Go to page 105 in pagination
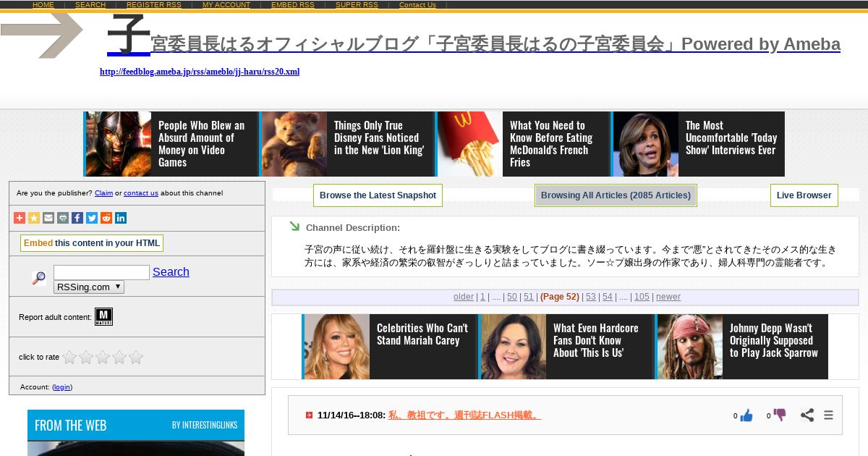868x456 pixels. click(x=642, y=297)
